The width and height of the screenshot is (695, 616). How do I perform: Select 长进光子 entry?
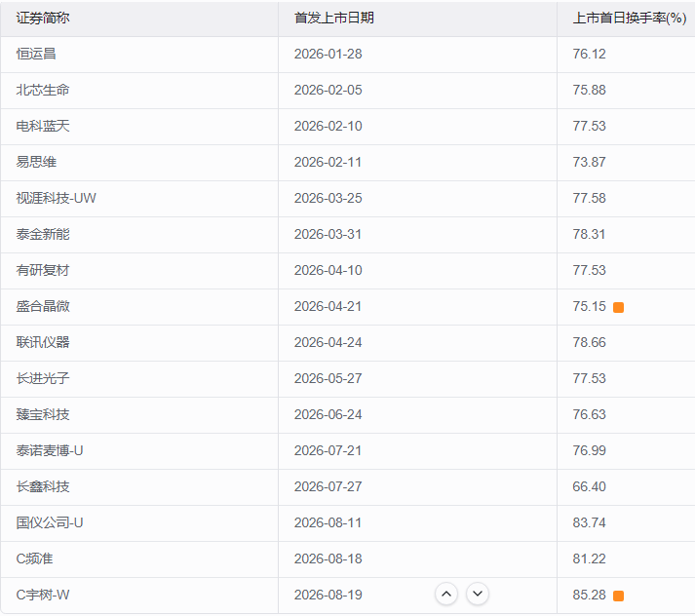tap(43, 378)
